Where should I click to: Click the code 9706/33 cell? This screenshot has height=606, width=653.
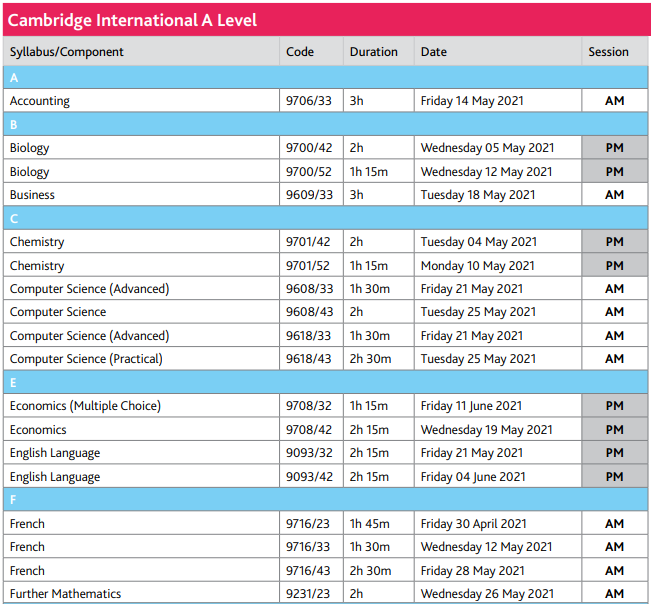click(307, 101)
